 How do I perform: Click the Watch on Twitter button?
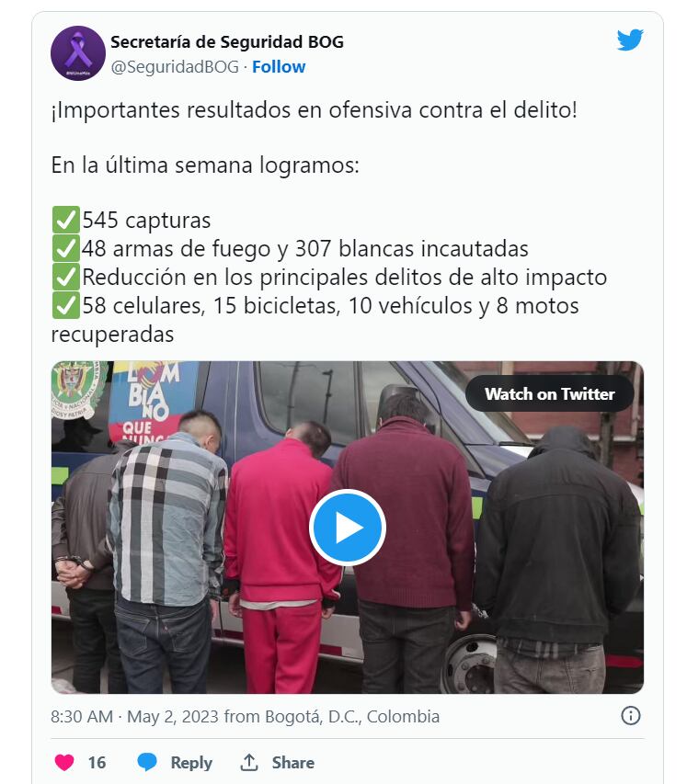549,394
